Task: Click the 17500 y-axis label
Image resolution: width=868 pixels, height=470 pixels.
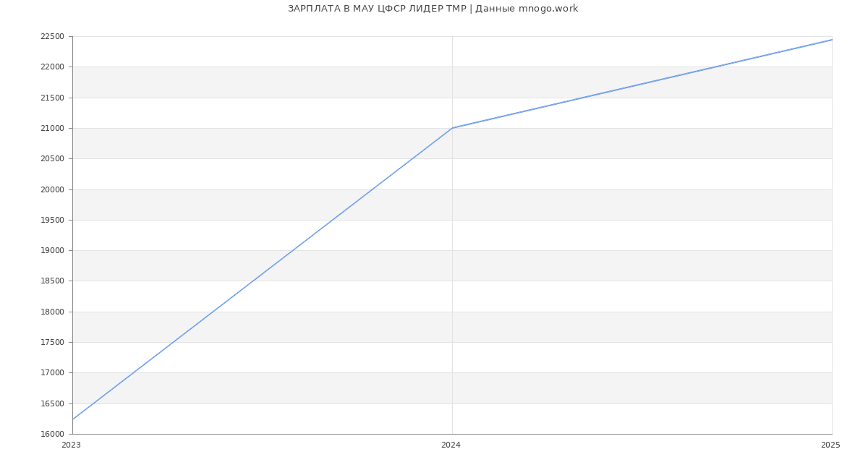Action: pyautogui.click(x=52, y=343)
